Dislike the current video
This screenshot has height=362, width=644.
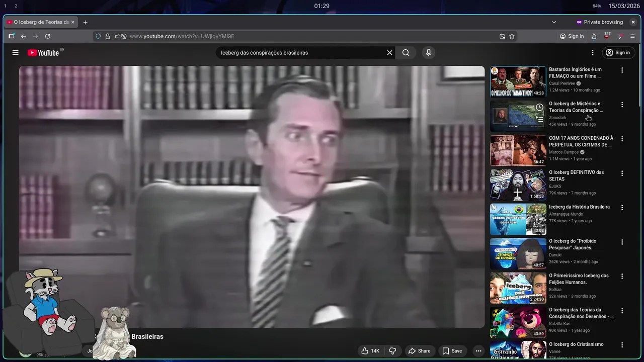click(x=393, y=351)
